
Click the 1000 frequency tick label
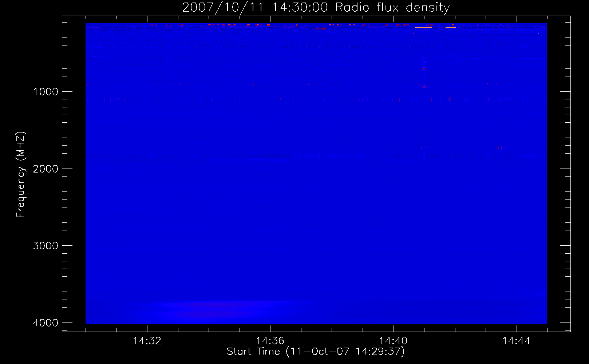[x=46, y=92]
